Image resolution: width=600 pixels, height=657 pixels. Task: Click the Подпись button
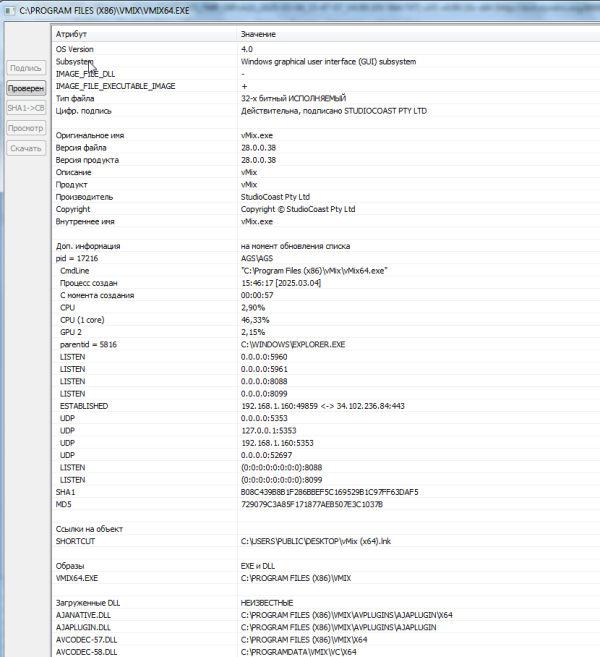(26, 68)
